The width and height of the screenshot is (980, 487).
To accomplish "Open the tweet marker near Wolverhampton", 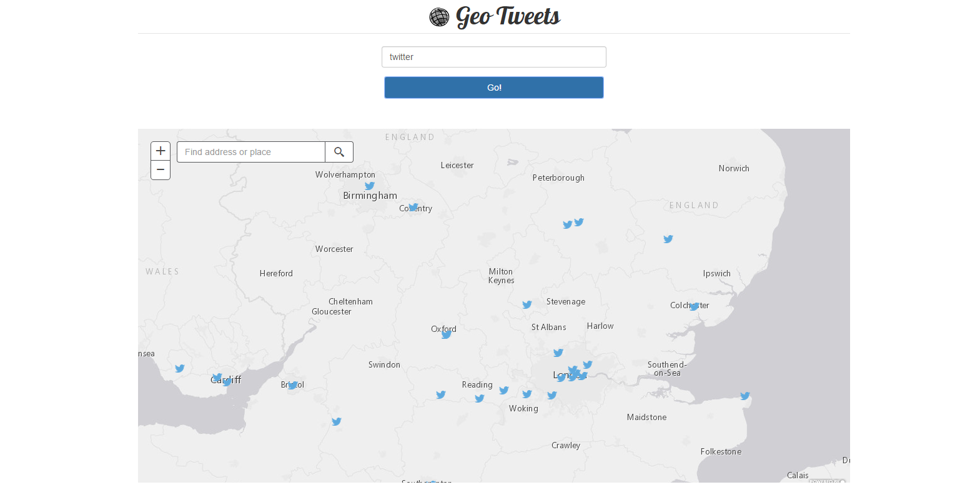I will 370,186.
